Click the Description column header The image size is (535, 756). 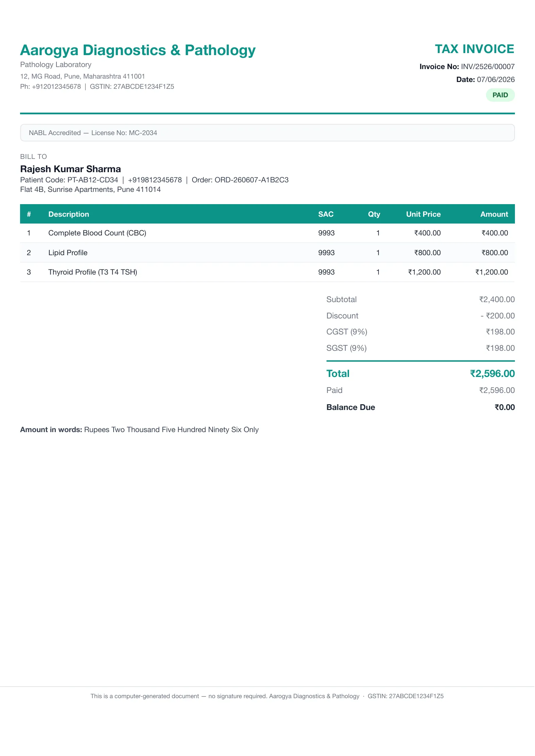69,214
